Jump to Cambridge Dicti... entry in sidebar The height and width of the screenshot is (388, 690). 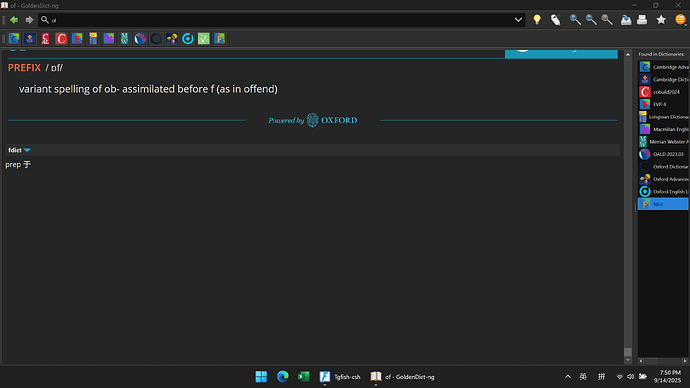click(663, 79)
